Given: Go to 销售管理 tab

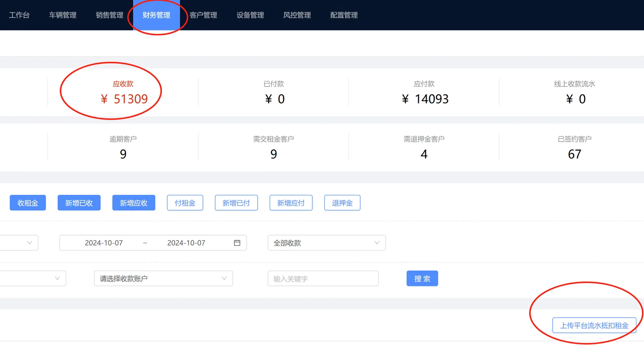Looking at the screenshot, I should click(x=109, y=15).
